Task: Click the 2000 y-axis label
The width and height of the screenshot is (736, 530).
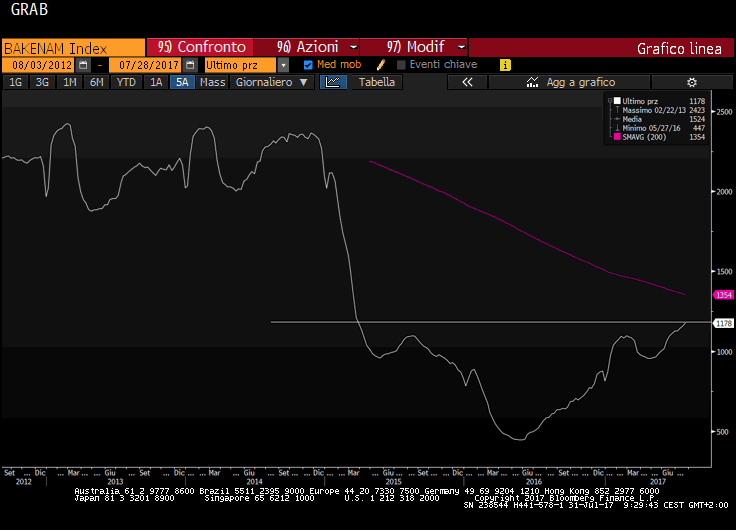Action: click(724, 192)
